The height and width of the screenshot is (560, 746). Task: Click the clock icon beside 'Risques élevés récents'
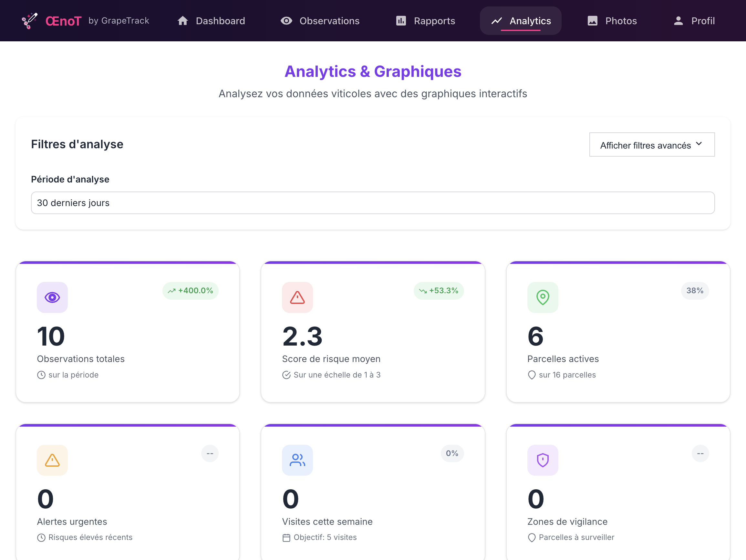(x=41, y=537)
